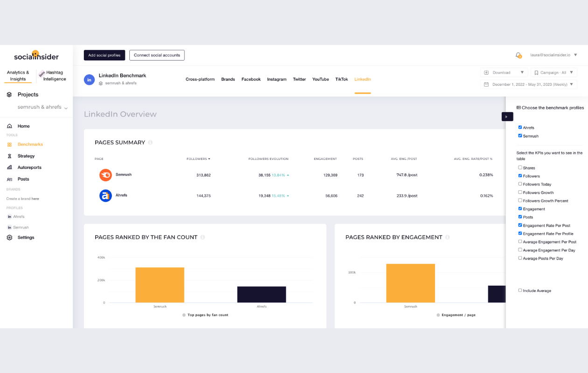Open the Download dropdown
The image size is (588, 373).
point(504,73)
